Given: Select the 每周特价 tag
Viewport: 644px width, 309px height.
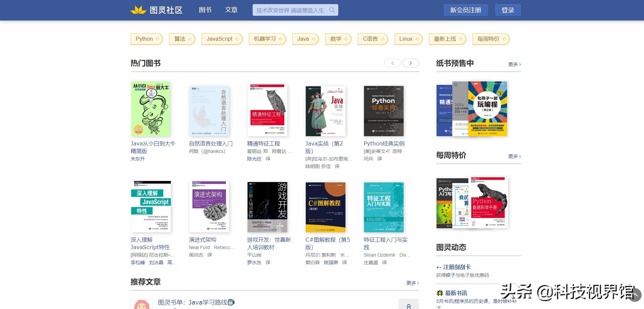Looking at the screenshot, I should 491,39.
